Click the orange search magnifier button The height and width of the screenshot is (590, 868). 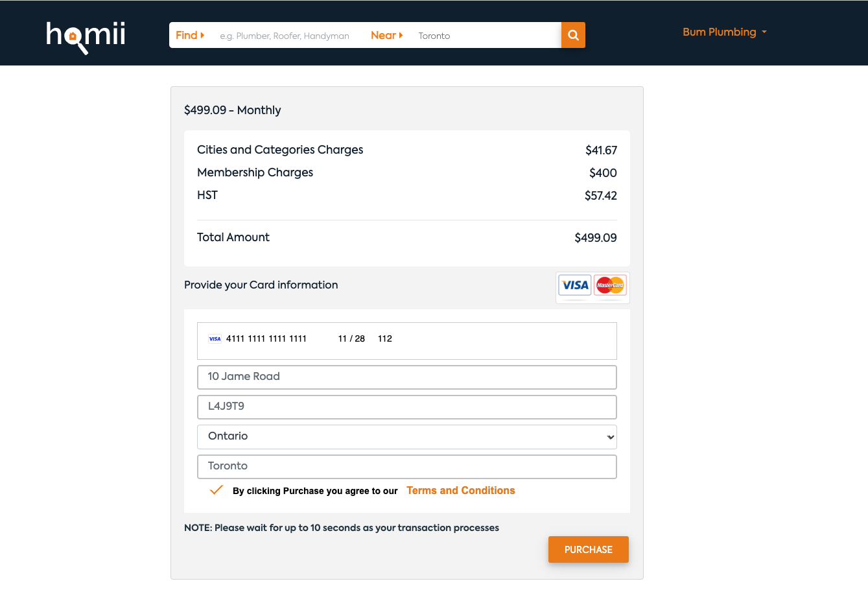click(573, 35)
